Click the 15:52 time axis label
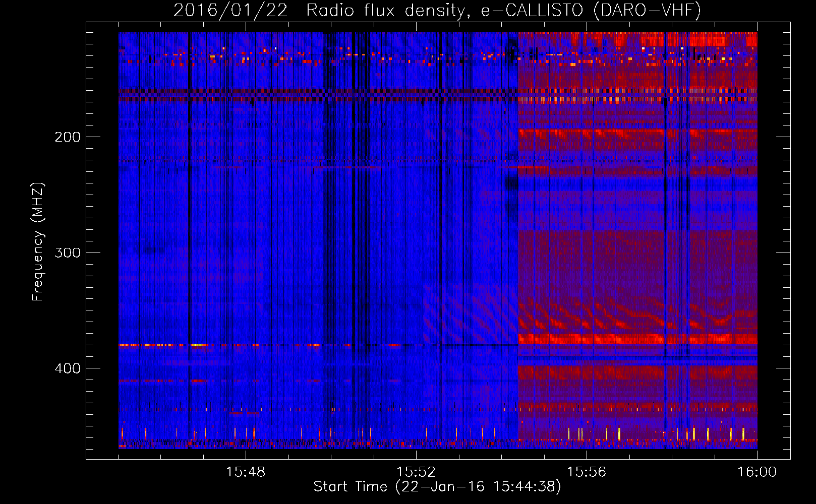 pyautogui.click(x=416, y=472)
